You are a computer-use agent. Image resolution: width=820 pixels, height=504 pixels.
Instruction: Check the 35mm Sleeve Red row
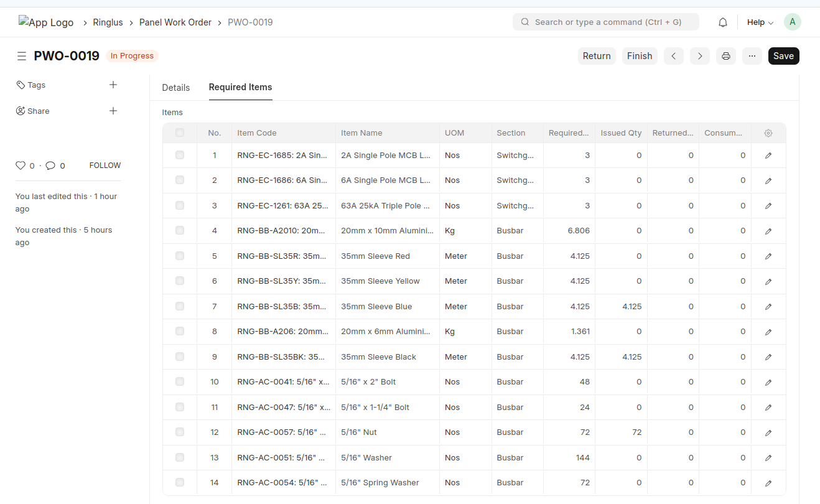[180, 256]
